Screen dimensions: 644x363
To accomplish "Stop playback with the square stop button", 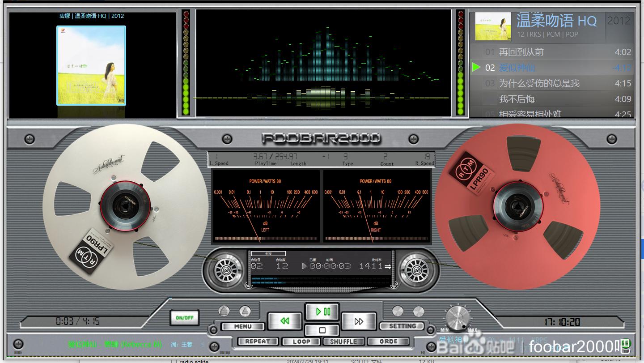I will pyautogui.click(x=322, y=330).
